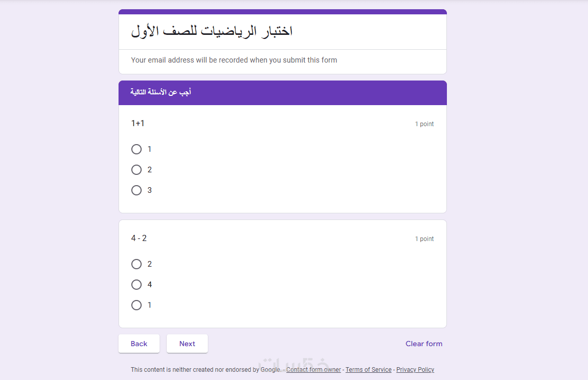Screen dimensions: 588x380
Task: Click the word Google in the footer
Action: tap(270, 370)
